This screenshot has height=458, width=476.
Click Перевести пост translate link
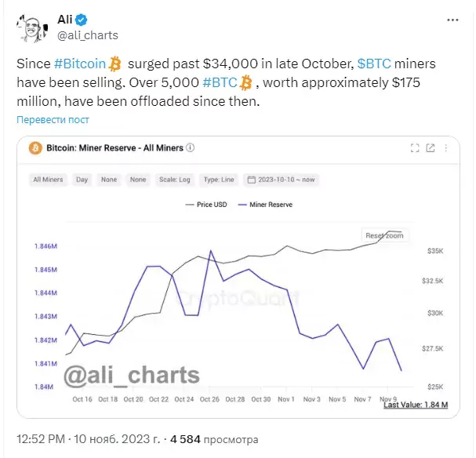pos(53,119)
